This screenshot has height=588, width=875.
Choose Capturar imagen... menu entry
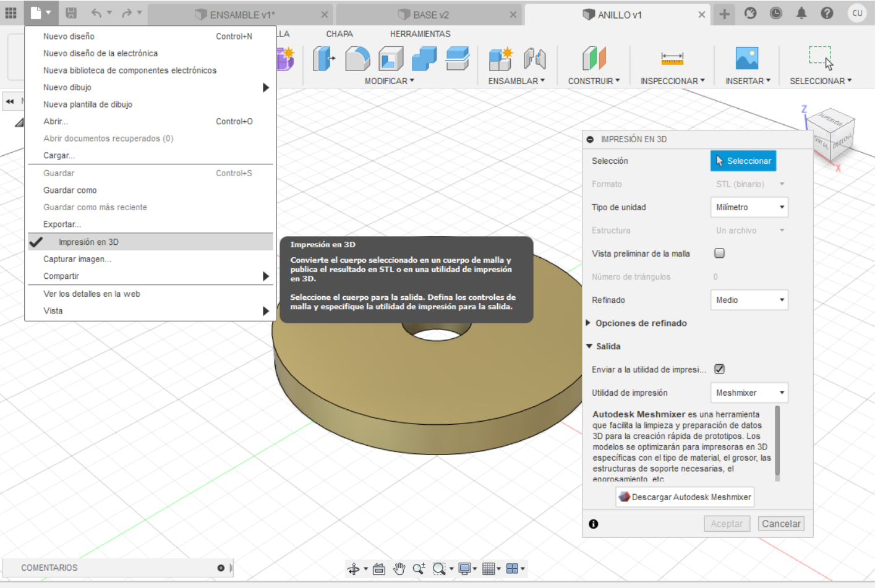150,259
